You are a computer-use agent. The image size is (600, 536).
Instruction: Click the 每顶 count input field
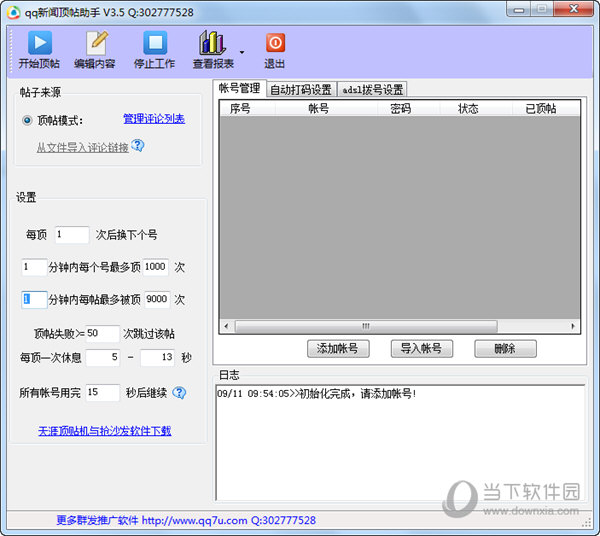pyautogui.click(x=72, y=234)
